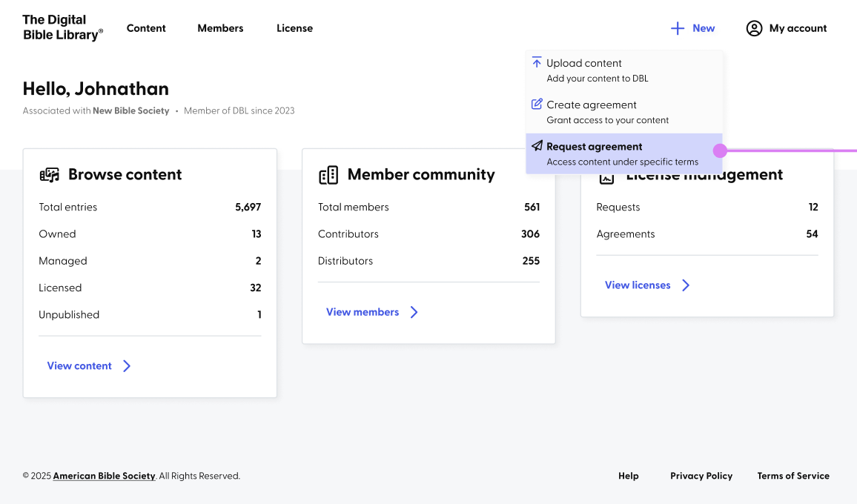This screenshot has height=504, width=857.
Task: Select Request agreement from the New menu
Action: (x=624, y=153)
